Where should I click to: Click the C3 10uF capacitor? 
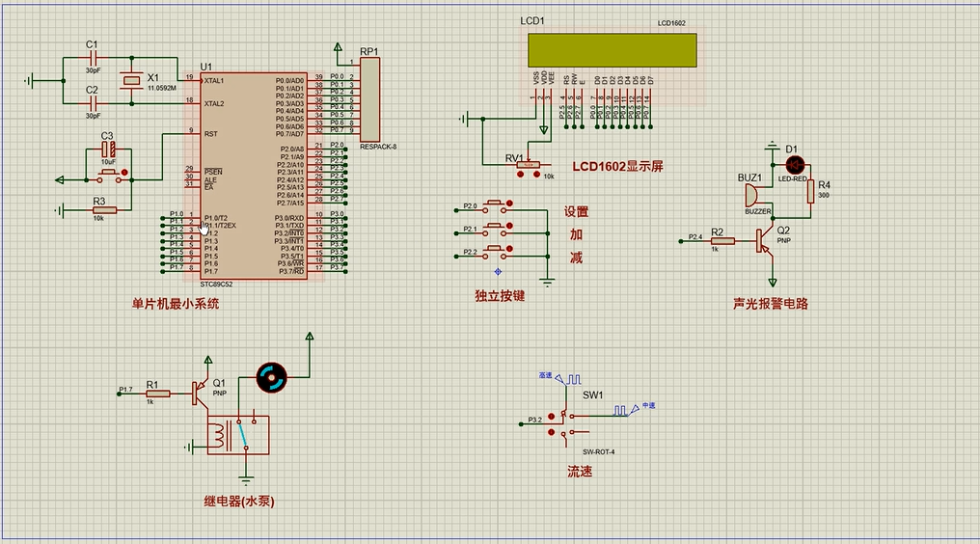(x=108, y=150)
